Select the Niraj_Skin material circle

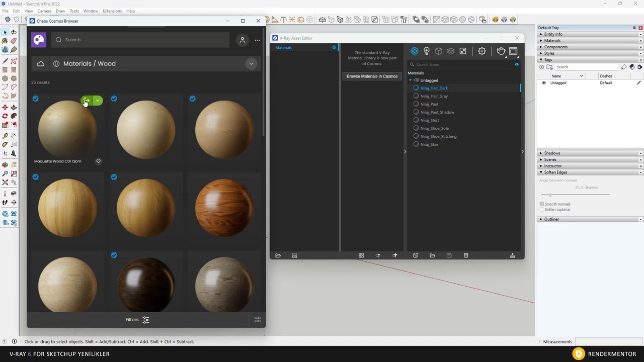click(416, 144)
